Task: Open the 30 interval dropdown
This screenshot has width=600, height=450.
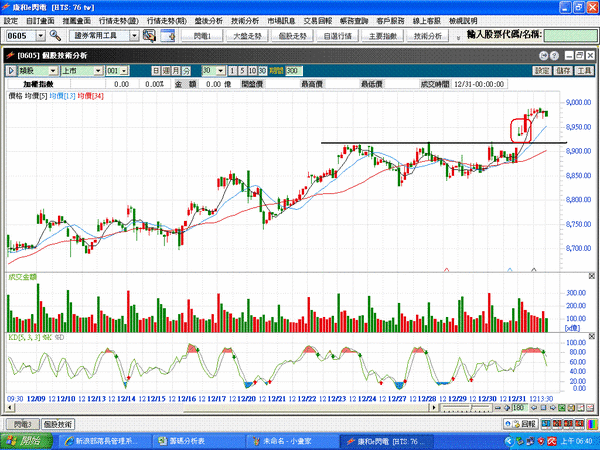Action: pyautogui.click(x=220, y=71)
